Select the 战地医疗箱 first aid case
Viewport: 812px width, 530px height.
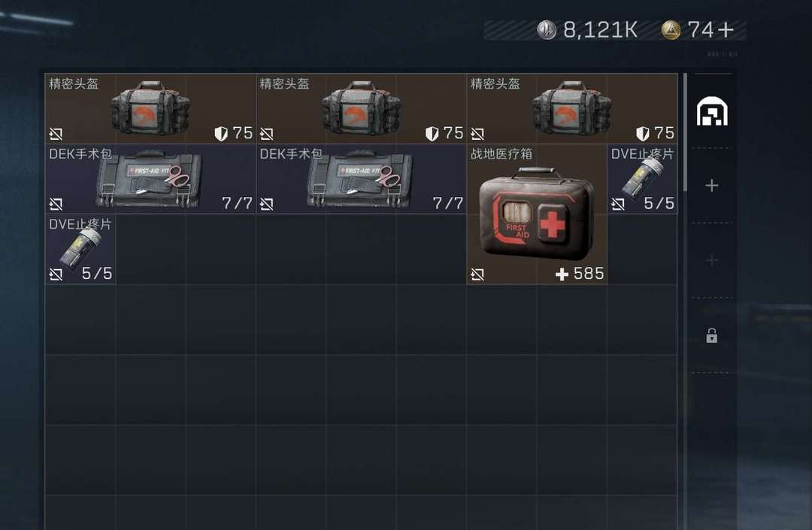point(537,214)
